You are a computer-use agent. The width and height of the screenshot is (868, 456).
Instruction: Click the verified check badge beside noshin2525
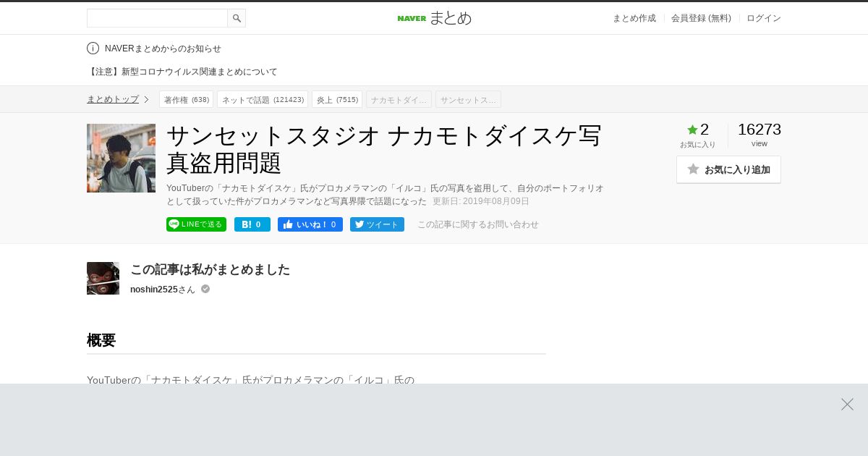tap(205, 289)
